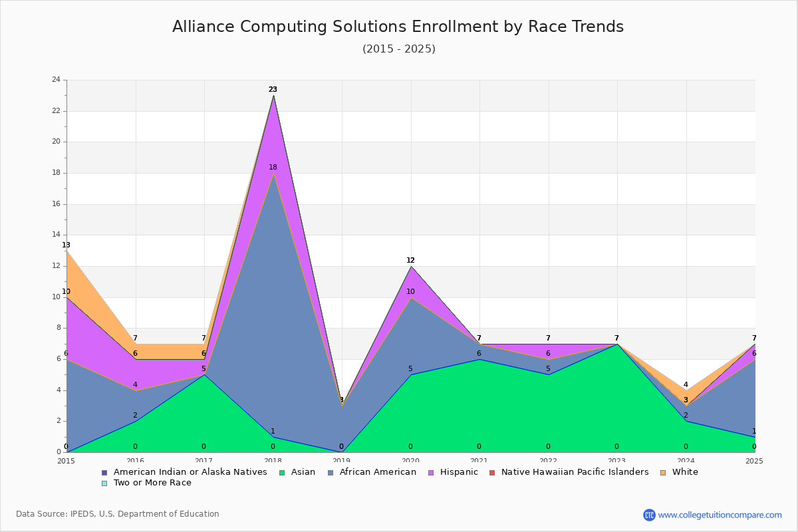Click the Data Source IPEDS text

point(118,514)
